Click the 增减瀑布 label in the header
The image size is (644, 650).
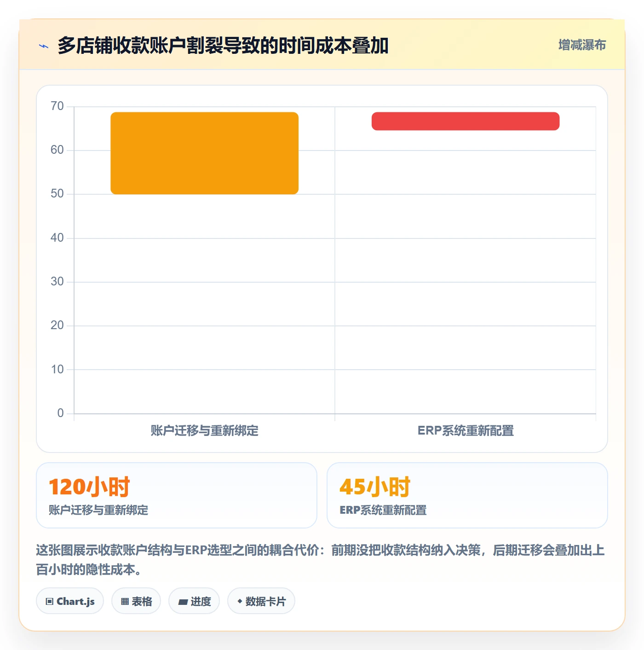582,45
